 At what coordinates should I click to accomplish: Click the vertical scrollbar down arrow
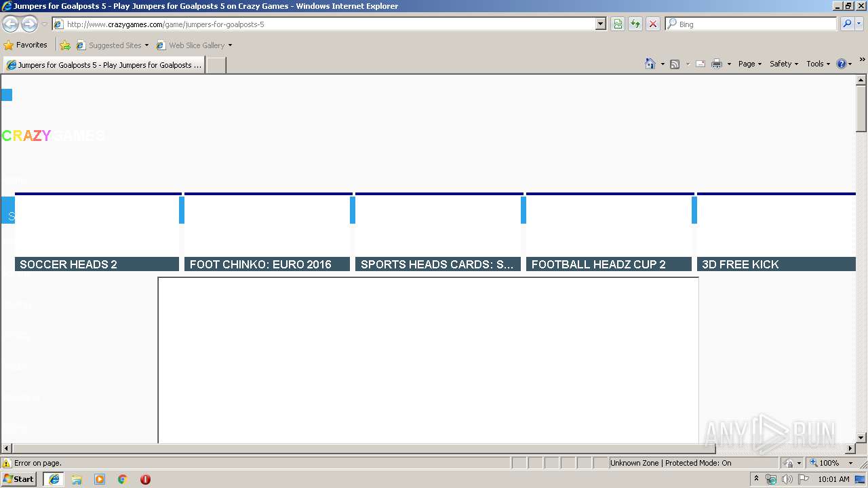click(x=861, y=438)
